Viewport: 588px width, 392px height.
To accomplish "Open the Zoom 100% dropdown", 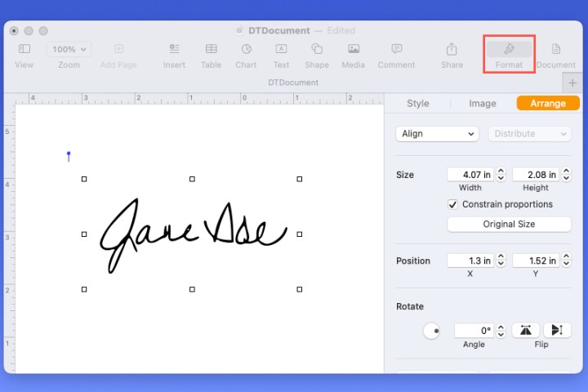I will tap(69, 50).
